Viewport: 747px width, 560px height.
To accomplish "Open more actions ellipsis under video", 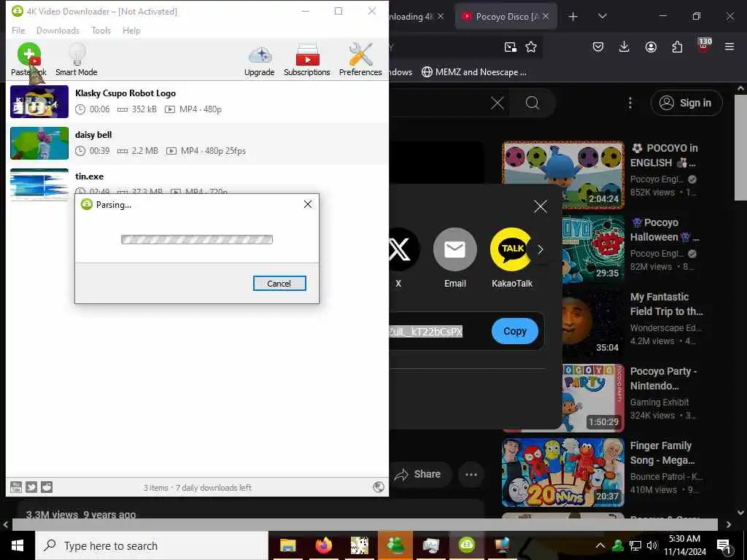I will pos(471,474).
